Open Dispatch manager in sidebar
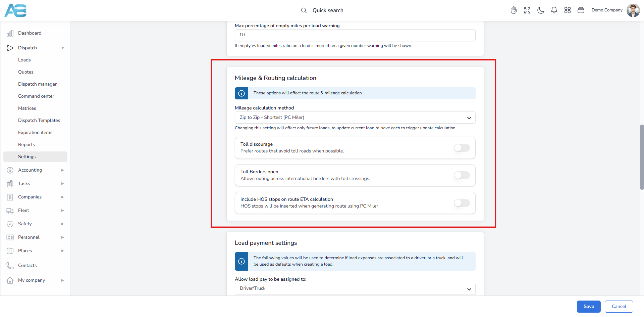Screen dimensions: 644x317 [x=37, y=84]
